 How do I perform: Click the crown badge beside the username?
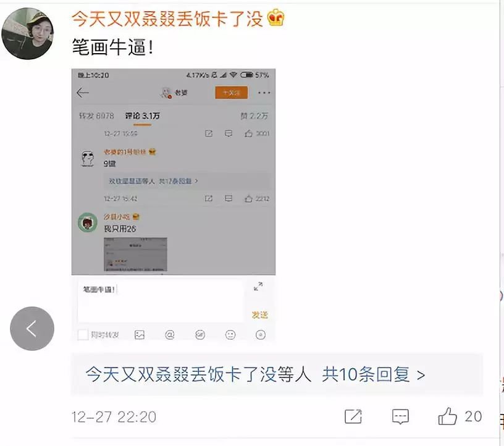tap(276, 18)
